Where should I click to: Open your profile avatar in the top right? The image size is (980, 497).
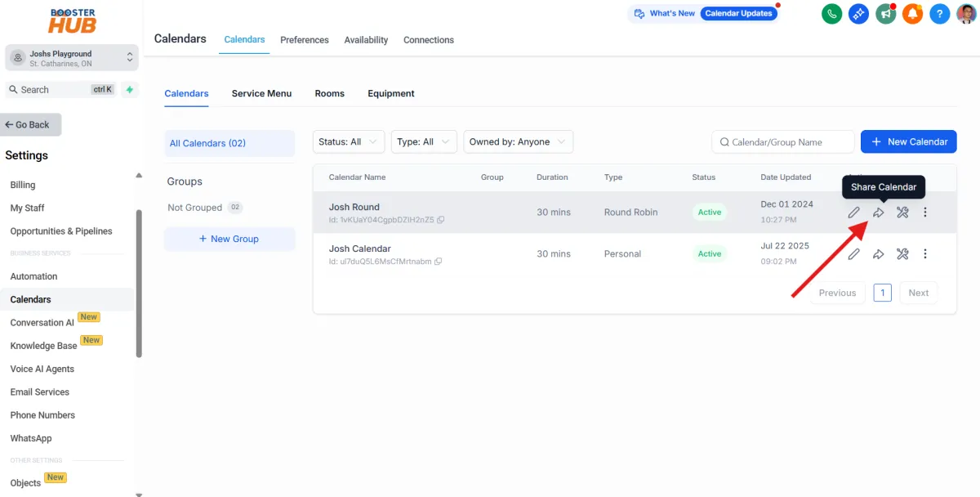pyautogui.click(x=966, y=13)
